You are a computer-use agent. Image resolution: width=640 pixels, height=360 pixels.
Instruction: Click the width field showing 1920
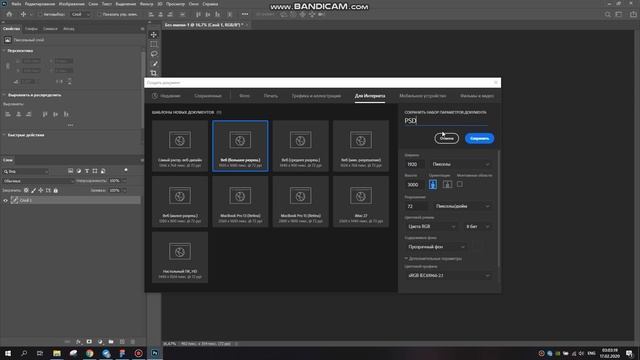414,164
